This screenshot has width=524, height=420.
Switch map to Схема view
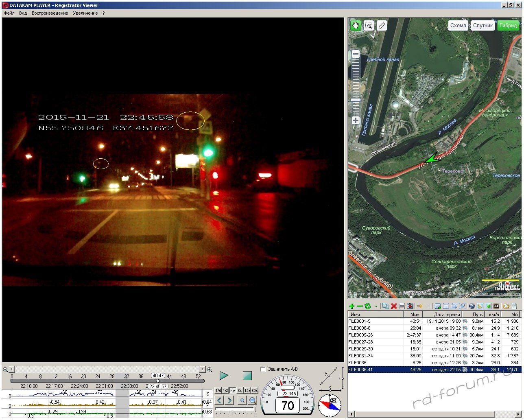(458, 25)
